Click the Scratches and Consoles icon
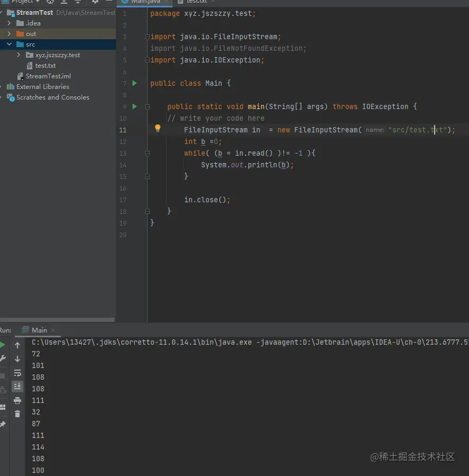The height and width of the screenshot is (476, 469). click(x=11, y=97)
